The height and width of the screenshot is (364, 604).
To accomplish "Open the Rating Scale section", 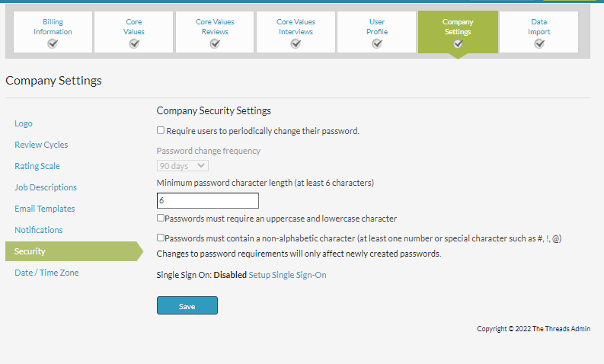I will (37, 166).
